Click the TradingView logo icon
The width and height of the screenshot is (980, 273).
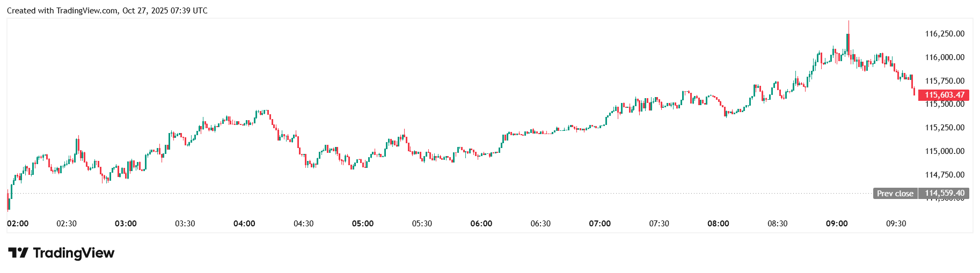point(18,253)
